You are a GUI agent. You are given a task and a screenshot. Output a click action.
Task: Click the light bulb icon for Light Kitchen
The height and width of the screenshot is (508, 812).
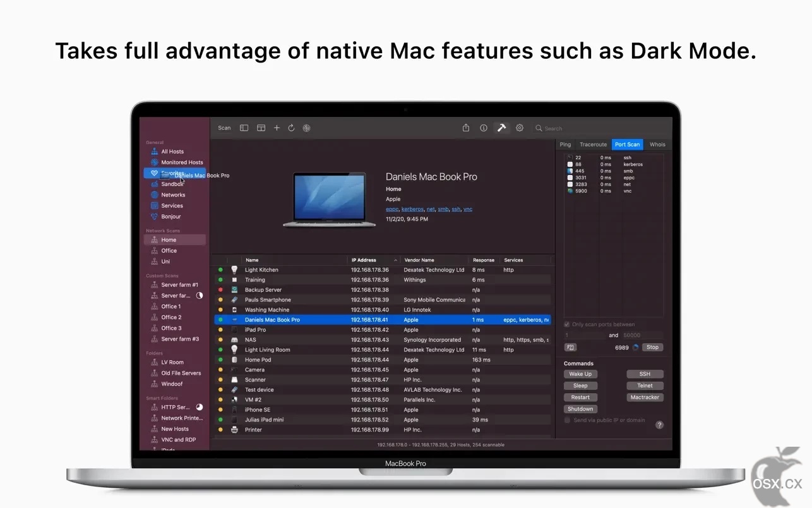click(x=234, y=270)
